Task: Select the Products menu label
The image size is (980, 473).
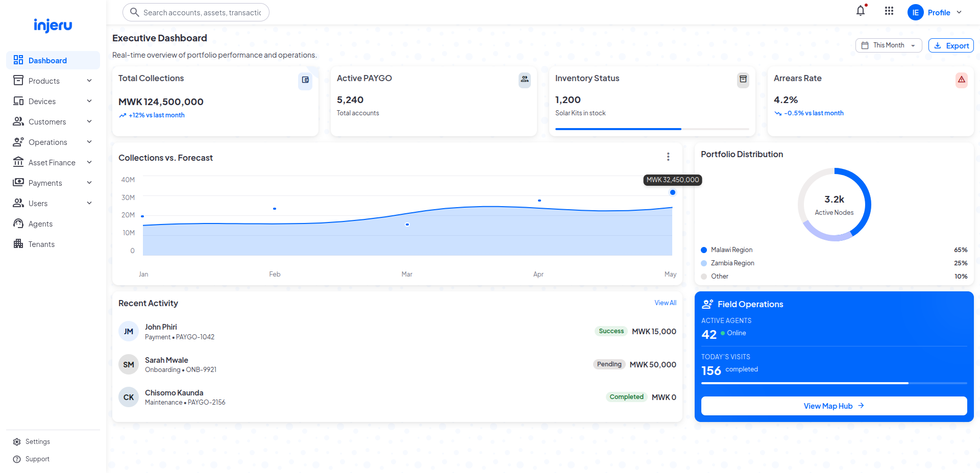Action: point(44,81)
